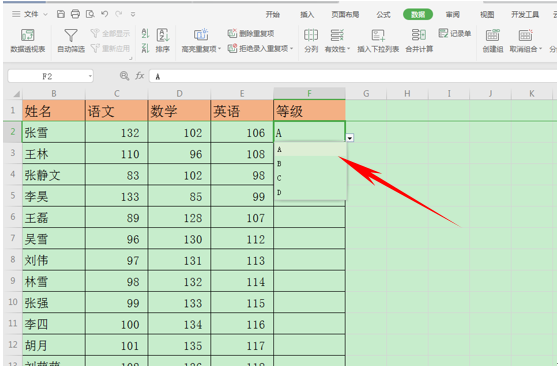Click the Name Box showing F2
The height and width of the screenshot is (372, 558).
coord(47,76)
